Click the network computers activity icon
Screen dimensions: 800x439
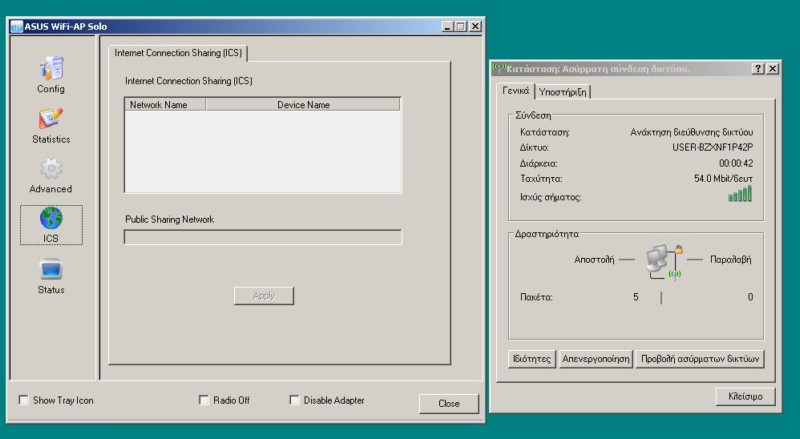click(663, 262)
